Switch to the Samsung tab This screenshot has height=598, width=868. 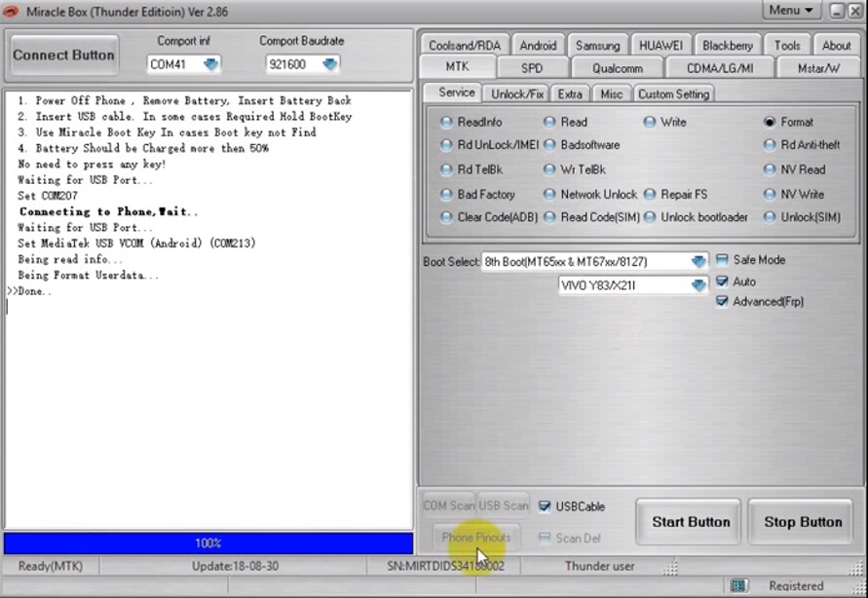pyautogui.click(x=597, y=46)
